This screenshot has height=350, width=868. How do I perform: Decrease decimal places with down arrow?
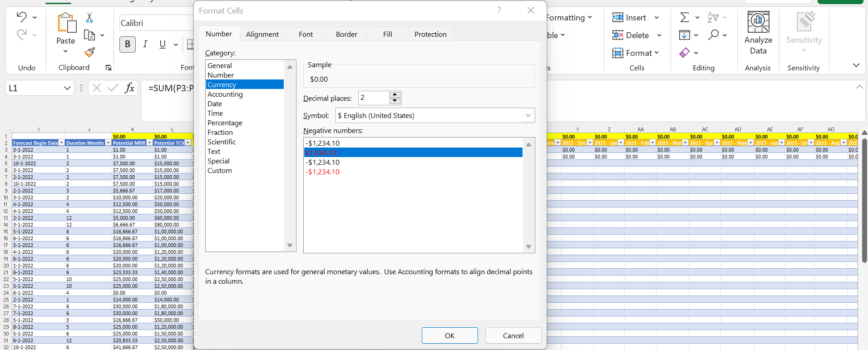coord(395,101)
